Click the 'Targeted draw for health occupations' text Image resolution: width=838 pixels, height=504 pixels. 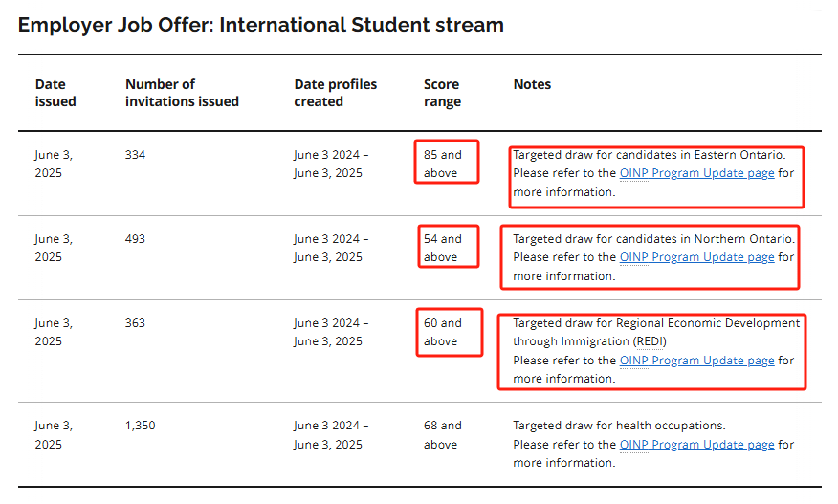pyautogui.click(x=619, y=426)
